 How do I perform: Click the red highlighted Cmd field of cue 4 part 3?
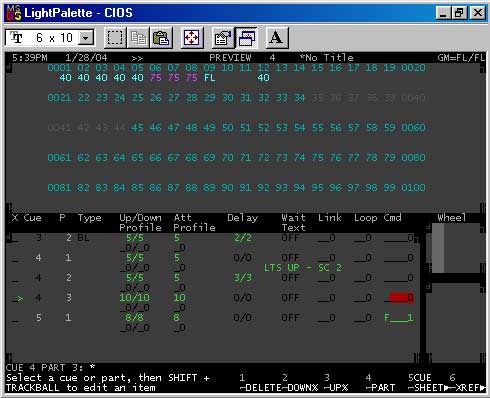tap(401, 298)
